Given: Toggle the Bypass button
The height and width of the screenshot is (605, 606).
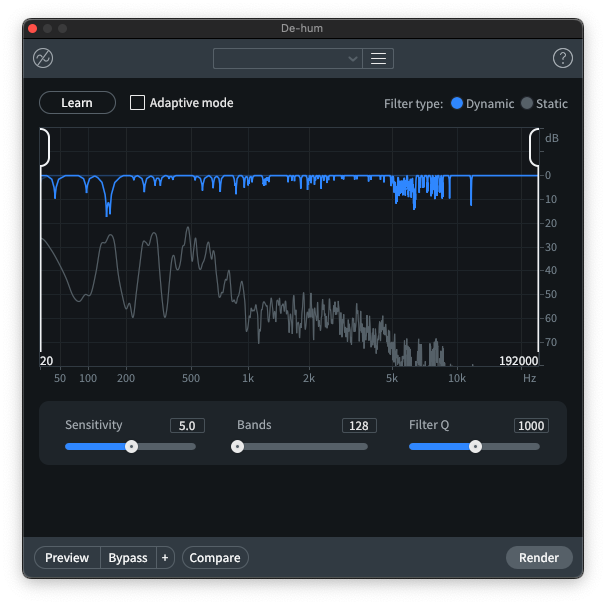Looking at the screenshot, I should [x=127, y=557].
